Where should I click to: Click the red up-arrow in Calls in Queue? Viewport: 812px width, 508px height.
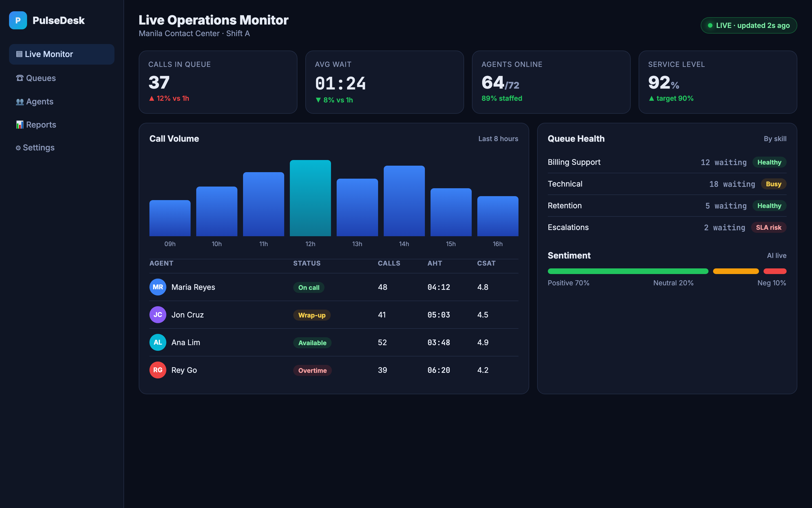[152, 98]
